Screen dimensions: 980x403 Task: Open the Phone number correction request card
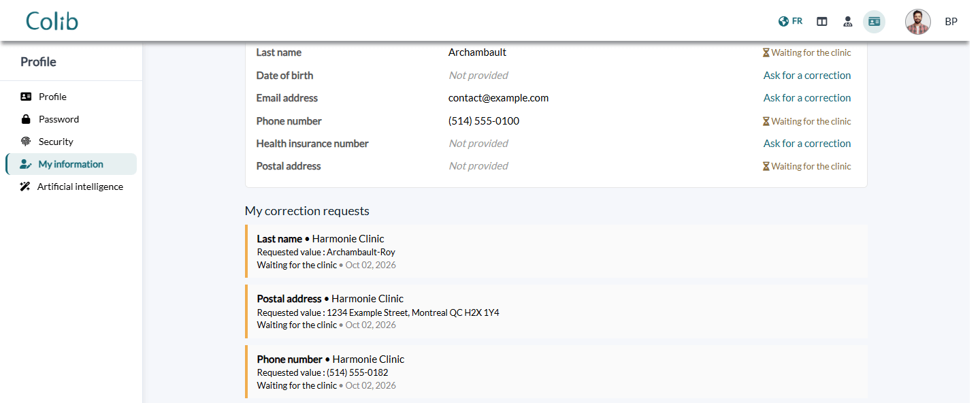(556, 372)
